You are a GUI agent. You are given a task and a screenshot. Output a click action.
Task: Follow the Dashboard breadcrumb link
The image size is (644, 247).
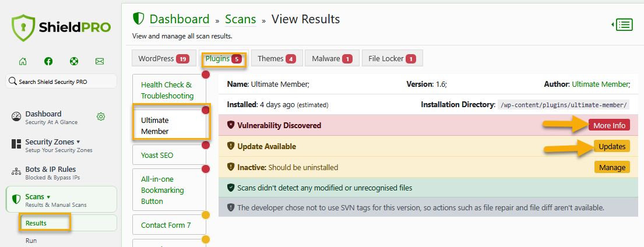tap(180, 19)
